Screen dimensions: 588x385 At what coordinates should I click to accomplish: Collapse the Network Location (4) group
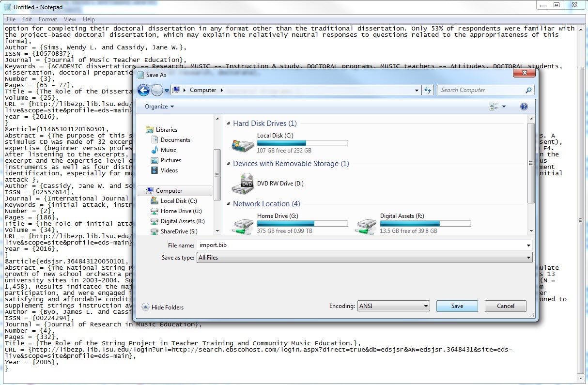tap(229, 204)
